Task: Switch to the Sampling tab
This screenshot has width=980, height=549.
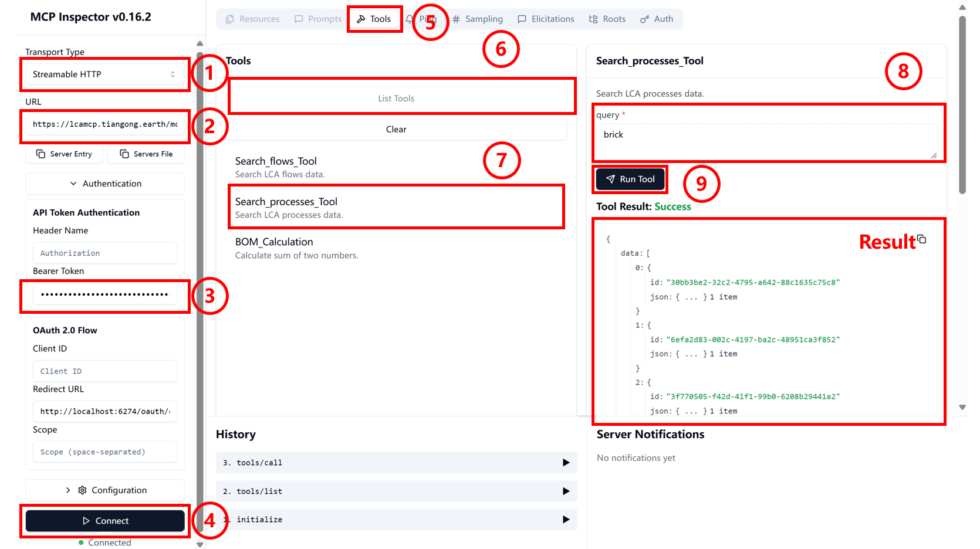Action: click(477, 19)
